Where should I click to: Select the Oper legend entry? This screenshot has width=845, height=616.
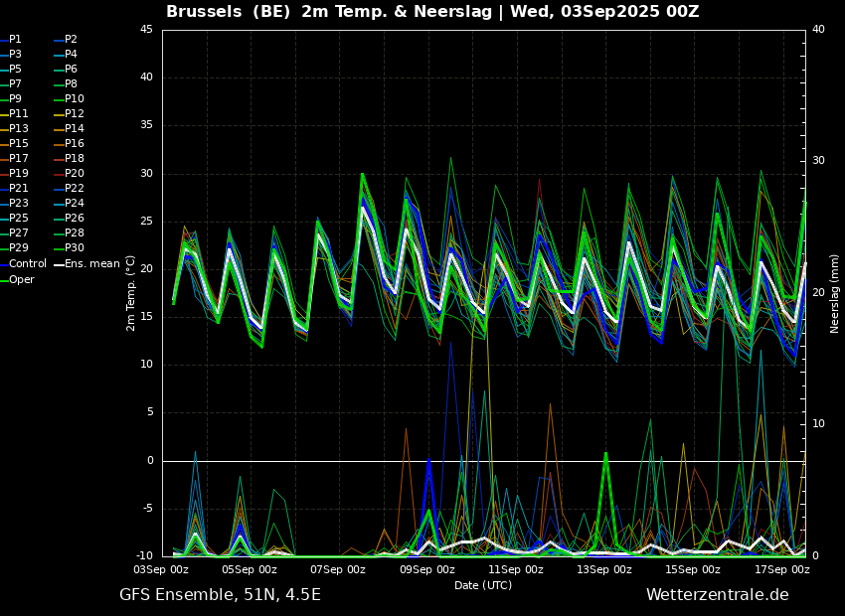tap(21, 279)
